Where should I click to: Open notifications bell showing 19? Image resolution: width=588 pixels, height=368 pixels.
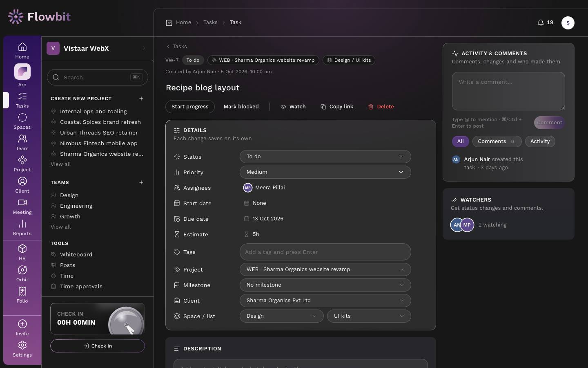click(545, 23)
